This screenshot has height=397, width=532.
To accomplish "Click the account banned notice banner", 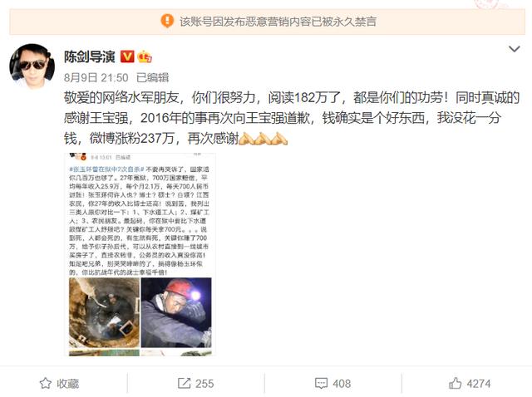I will (267, 22).
